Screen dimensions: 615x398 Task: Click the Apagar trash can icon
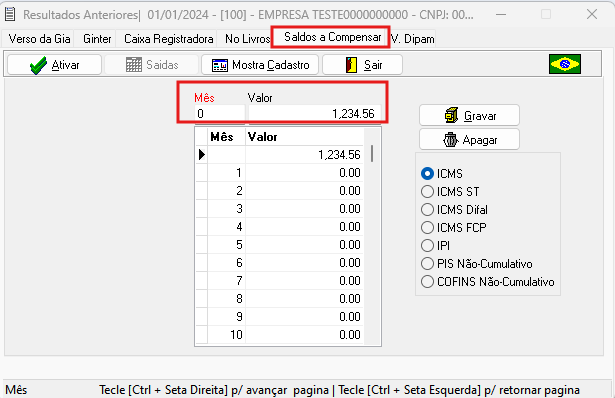[450, 140]
